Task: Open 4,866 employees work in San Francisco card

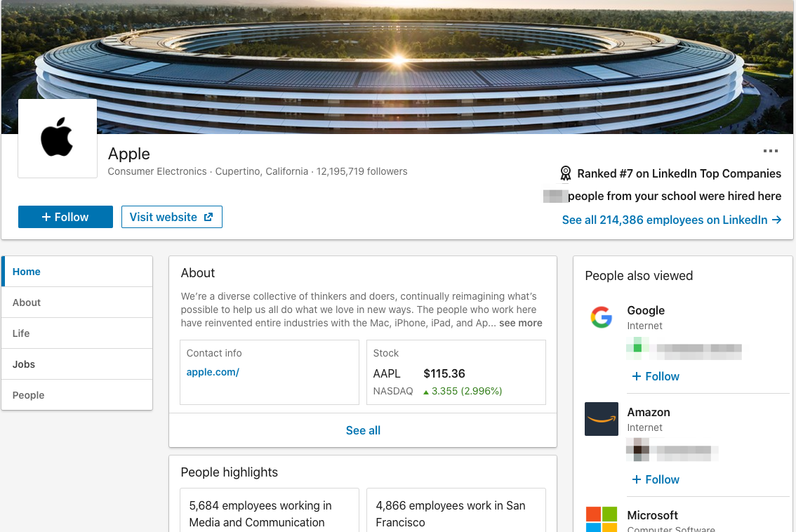Action: [456, 510]
